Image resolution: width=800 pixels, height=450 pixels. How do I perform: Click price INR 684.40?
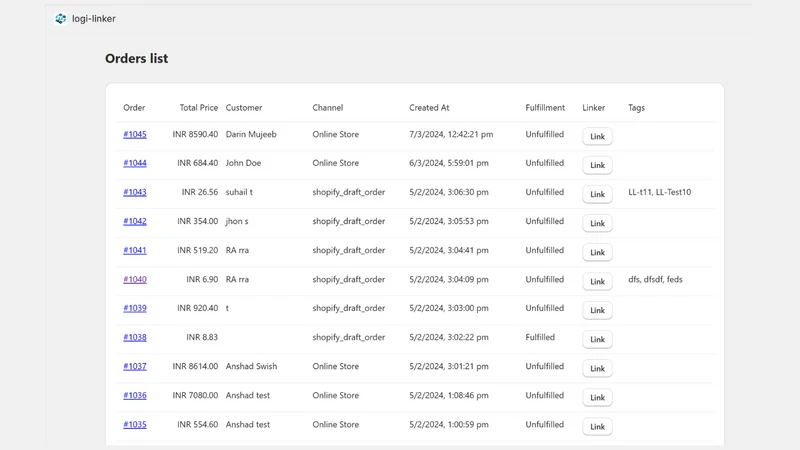pyautogui.click(x=197, y=163)
